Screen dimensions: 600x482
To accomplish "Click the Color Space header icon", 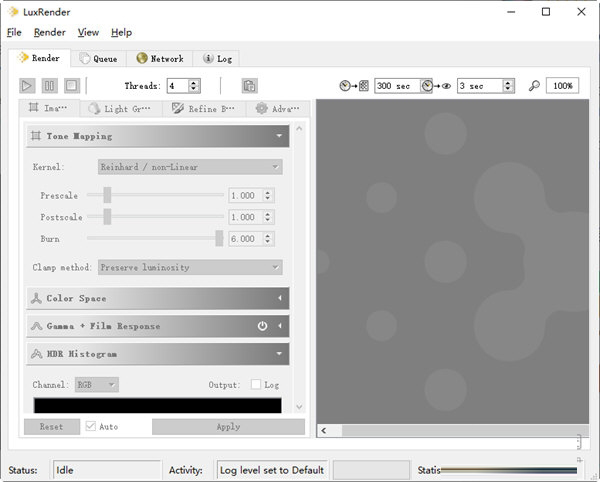I will tap(36, 298).
